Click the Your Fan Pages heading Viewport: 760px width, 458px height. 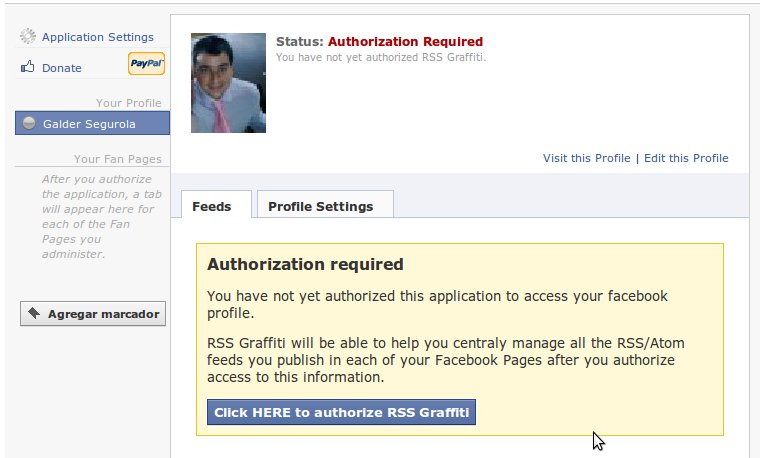(117, 159)
